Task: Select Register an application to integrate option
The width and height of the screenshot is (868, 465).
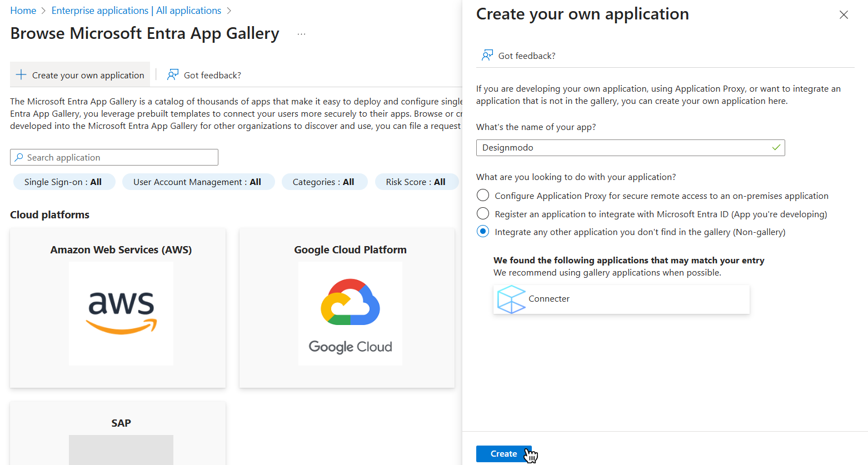Action: (x=483, y=214)
